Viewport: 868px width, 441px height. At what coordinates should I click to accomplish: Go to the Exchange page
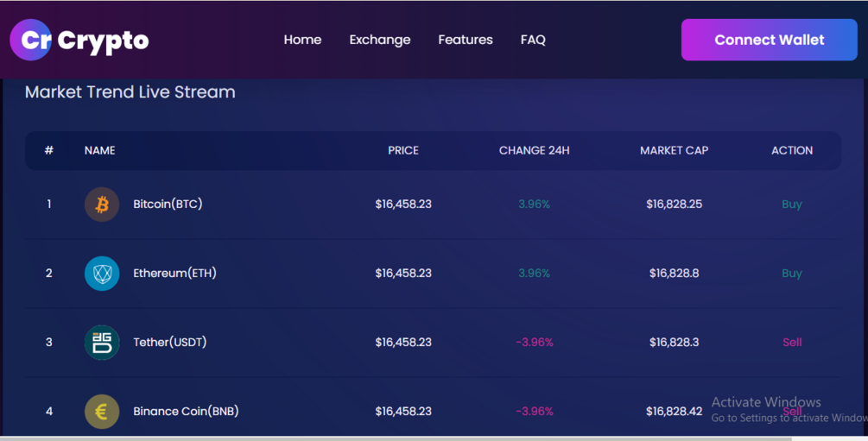tap(380, 40)
